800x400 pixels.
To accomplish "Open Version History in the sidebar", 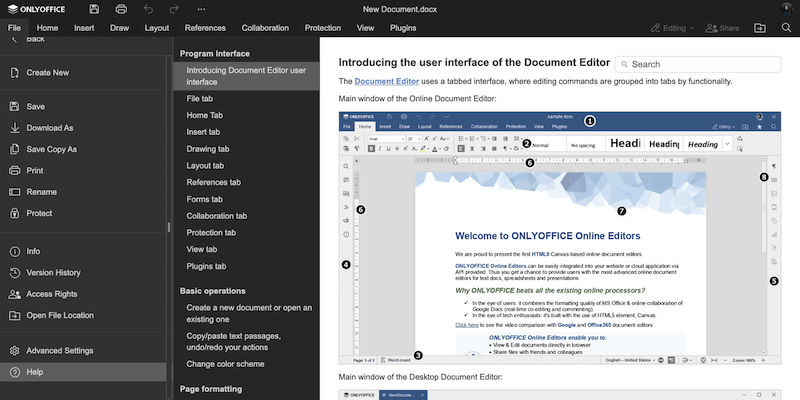I will pyautogui.click(x=53, y=272).
